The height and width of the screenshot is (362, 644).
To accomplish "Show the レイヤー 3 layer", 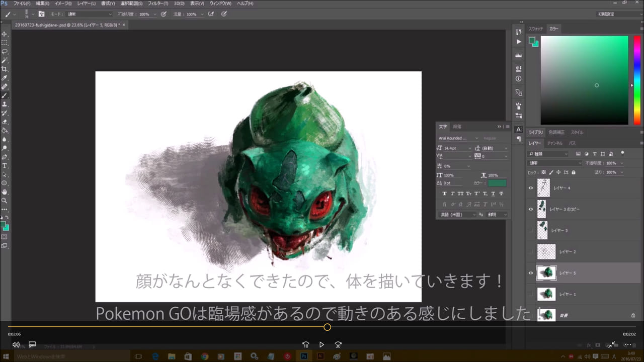I will pos(531,230).
